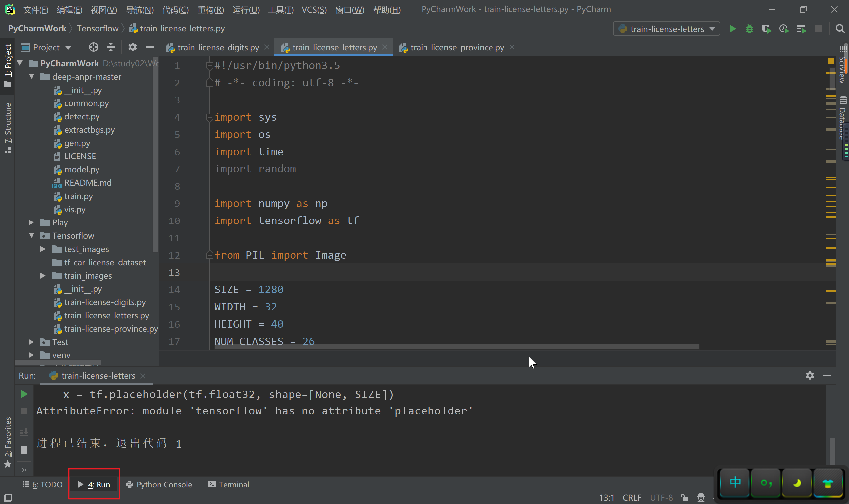849x504 pixels.
Task: Open the Terminal tool window
Action: (x=229, y=484)
